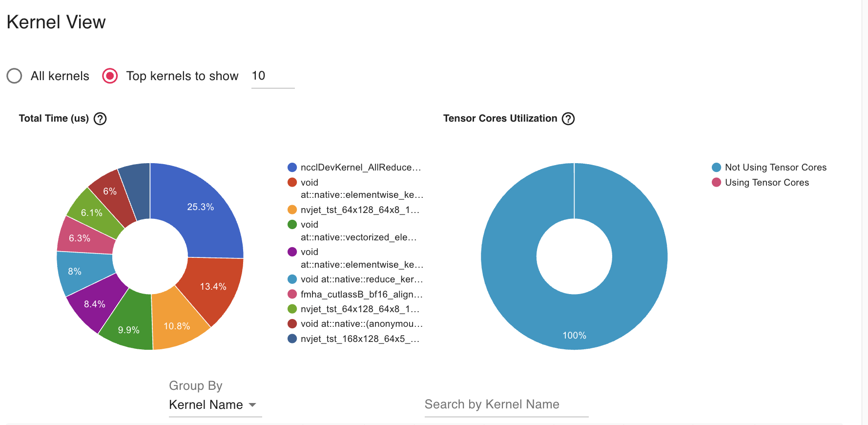Click the Search by Kernel Name field
868x425 pixels.
point(506,404)
